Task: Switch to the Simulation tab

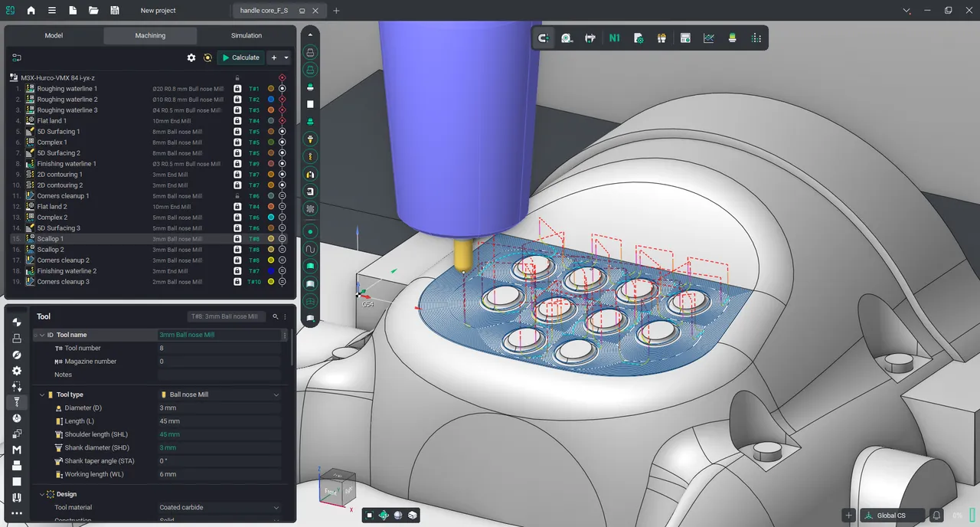Action: [x=247, y=35]
